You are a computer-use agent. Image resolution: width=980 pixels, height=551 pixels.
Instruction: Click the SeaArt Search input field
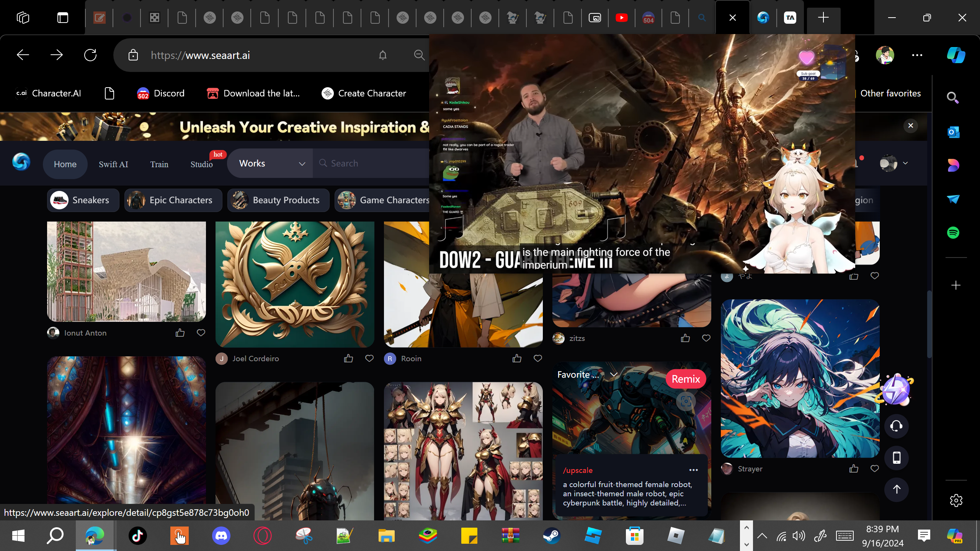[x=371, y=163]
